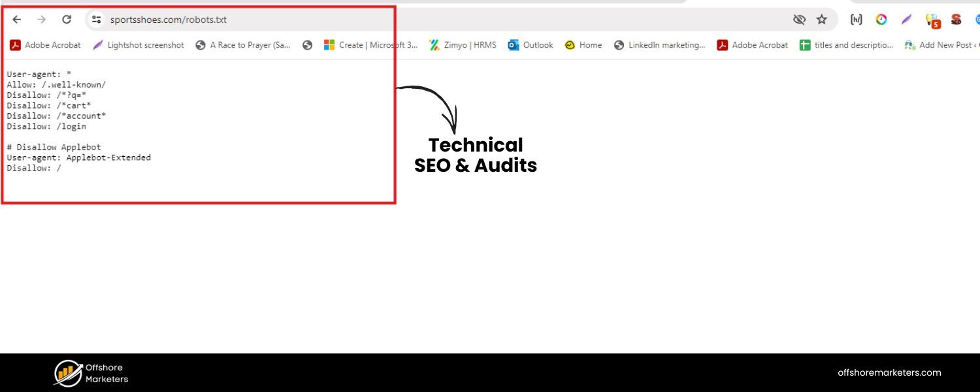Click the crossed-eye visibility icon
The image size is (980, 392).
pyautogui.click(x=800, y=19)
